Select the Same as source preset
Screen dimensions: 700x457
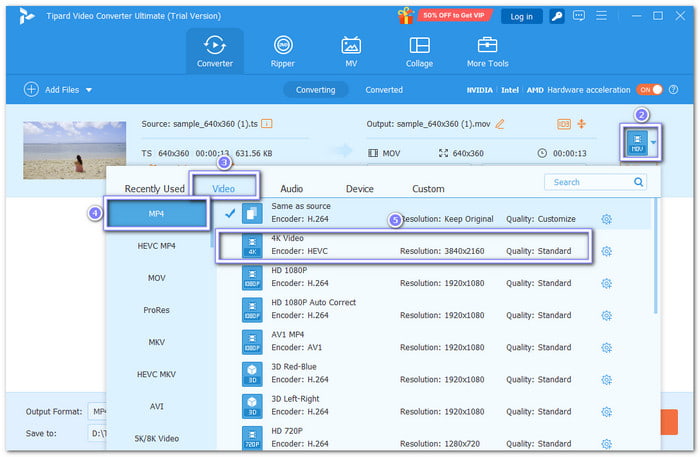(x=300, y=212)
